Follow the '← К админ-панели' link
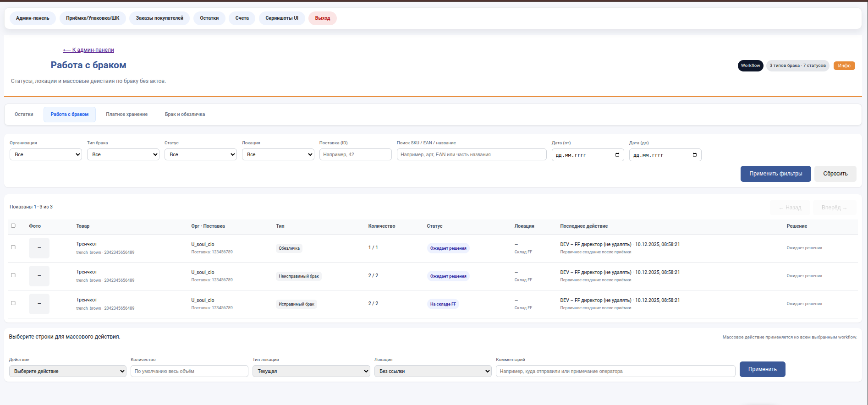The width and height of the screenshot is (868, 405). point(88,50)
